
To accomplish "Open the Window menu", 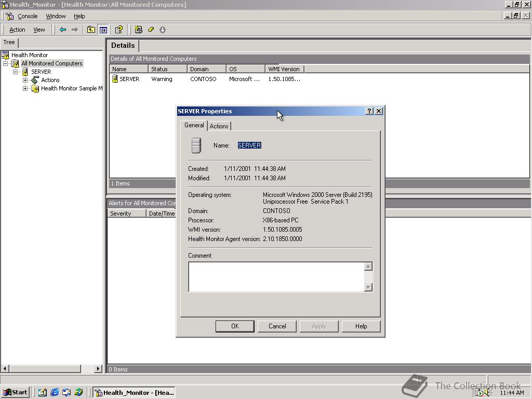I will (56, 16).
